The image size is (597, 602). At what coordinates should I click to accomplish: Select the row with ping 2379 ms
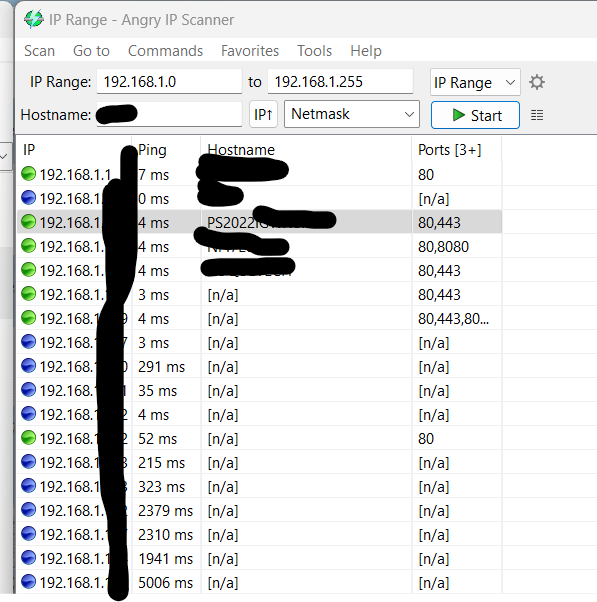tap(260, 511)
